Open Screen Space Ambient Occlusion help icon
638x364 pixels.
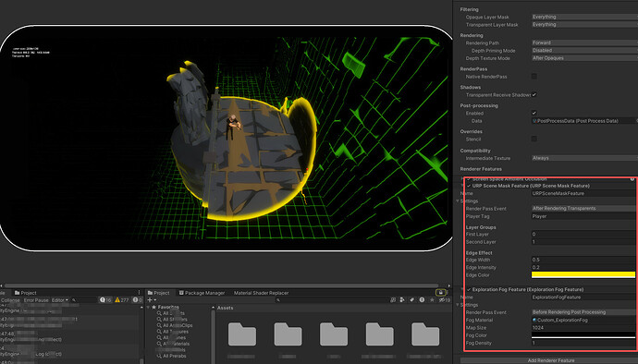(x=632, y=179)
